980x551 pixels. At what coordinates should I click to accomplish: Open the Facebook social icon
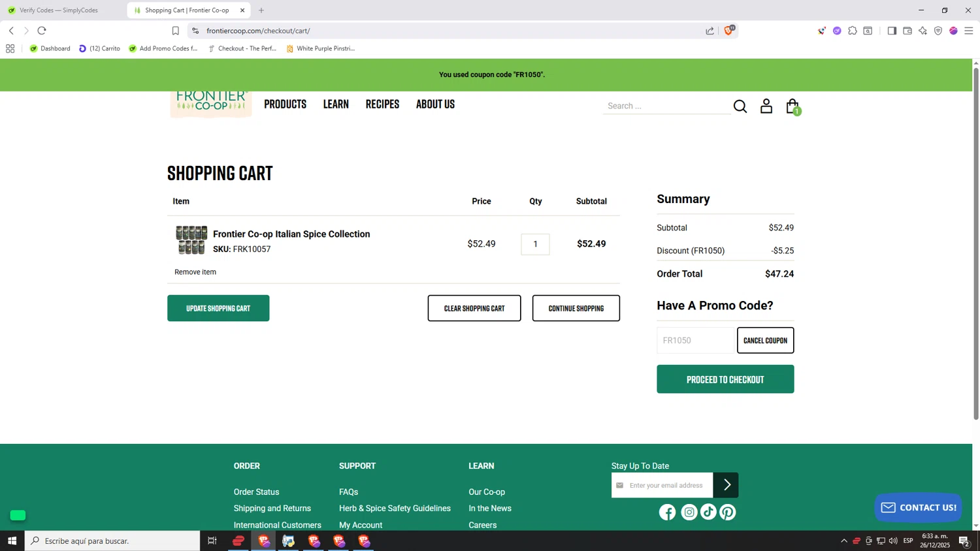(x=668, y=512)
